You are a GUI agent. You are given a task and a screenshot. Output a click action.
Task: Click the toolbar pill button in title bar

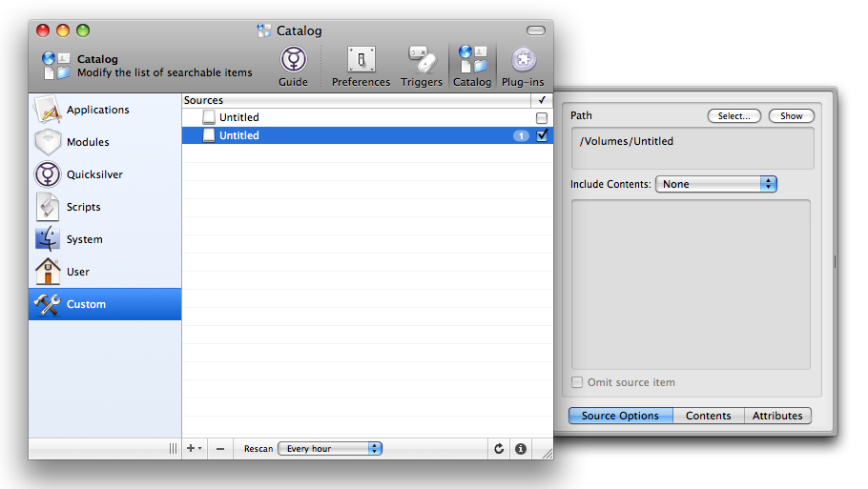click(536, 31)
